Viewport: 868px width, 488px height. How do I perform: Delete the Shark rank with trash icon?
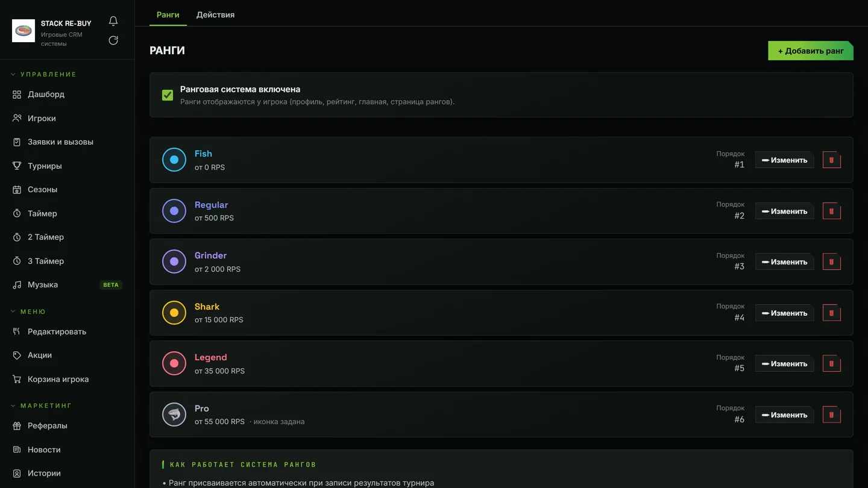(832, 313)
